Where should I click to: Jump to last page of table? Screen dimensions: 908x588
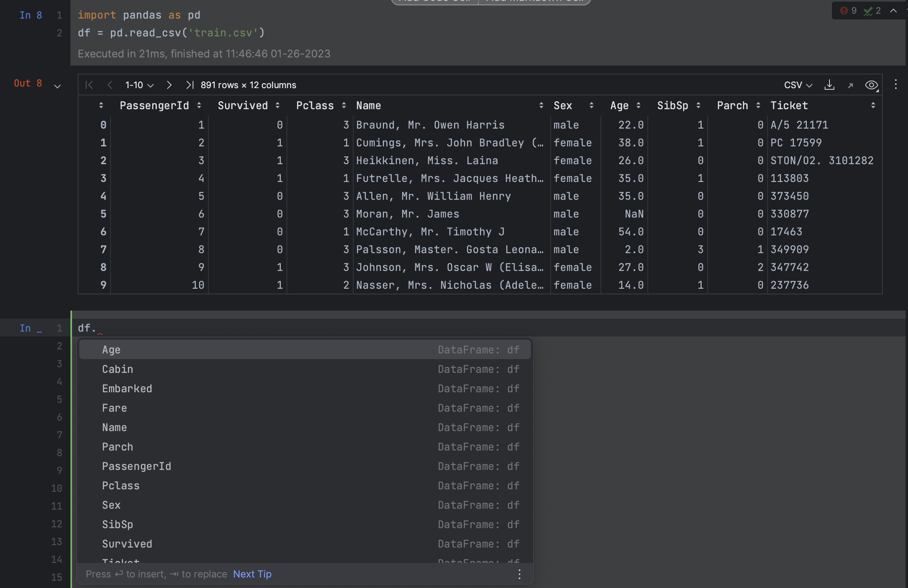tap(190, 85)
